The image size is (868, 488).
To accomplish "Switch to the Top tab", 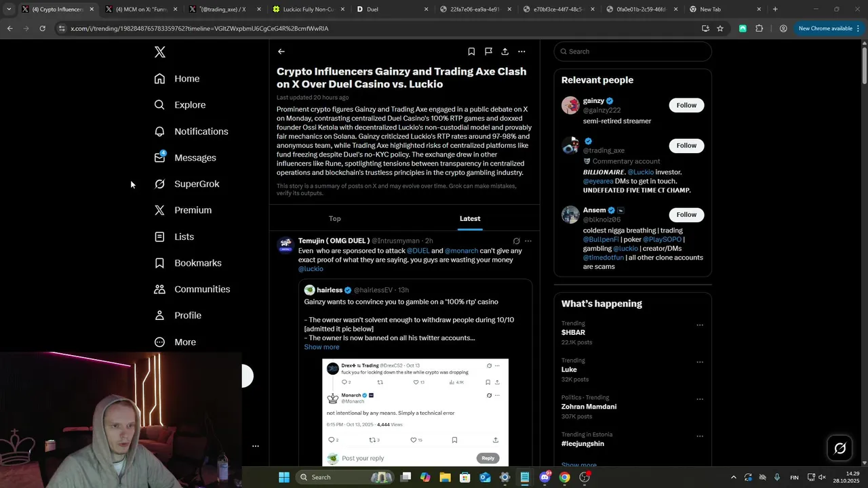I will point(335,218).
